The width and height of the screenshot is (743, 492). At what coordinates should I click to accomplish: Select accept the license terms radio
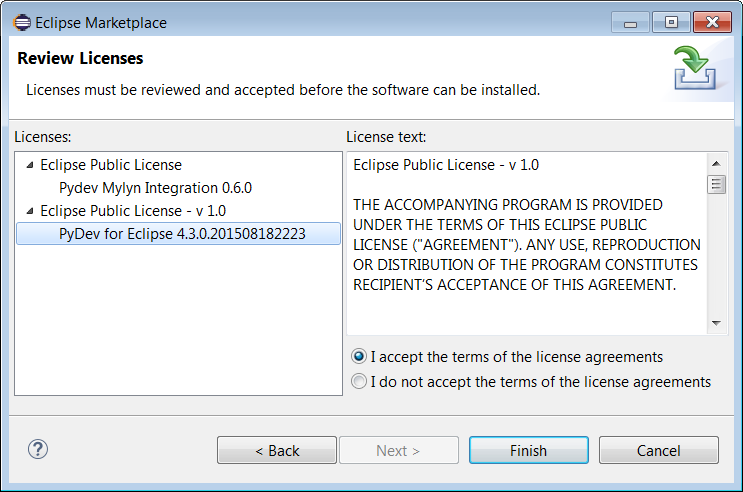click(359, 357)
